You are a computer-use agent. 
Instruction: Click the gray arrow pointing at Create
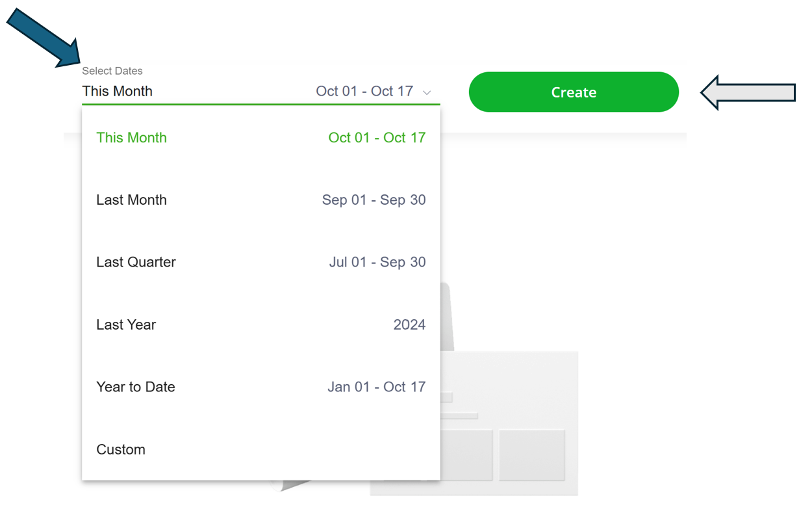click(748, 92)
